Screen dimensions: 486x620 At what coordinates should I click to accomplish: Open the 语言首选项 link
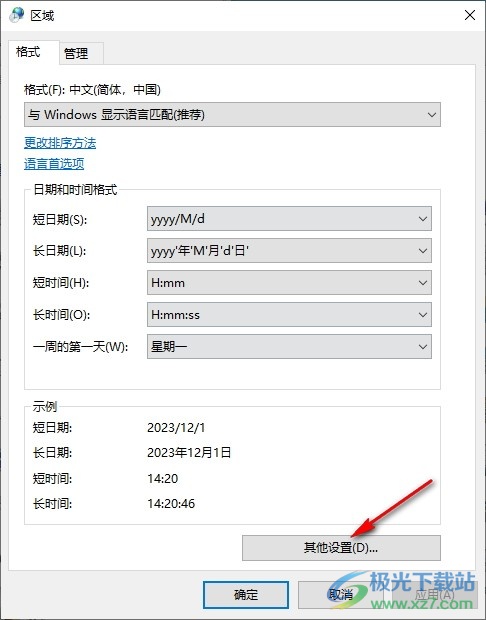(x=54, y=164)
